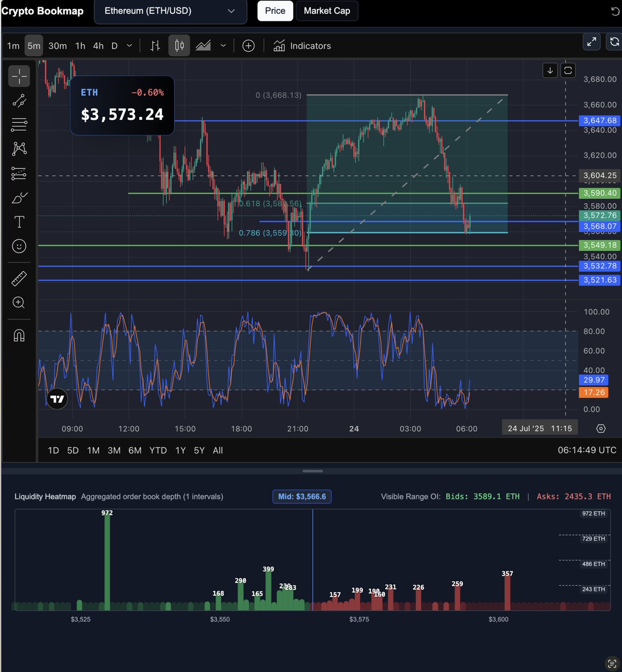Switch to the Price view

(275, 11)
